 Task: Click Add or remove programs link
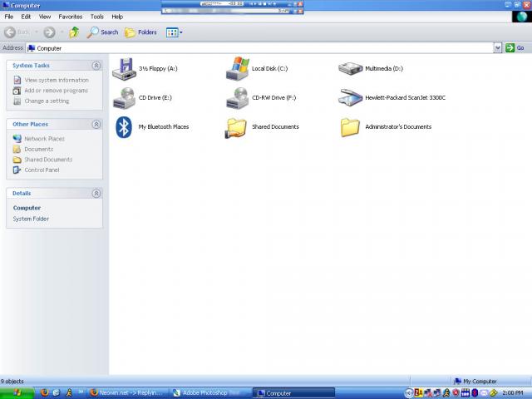pos(56,91)
